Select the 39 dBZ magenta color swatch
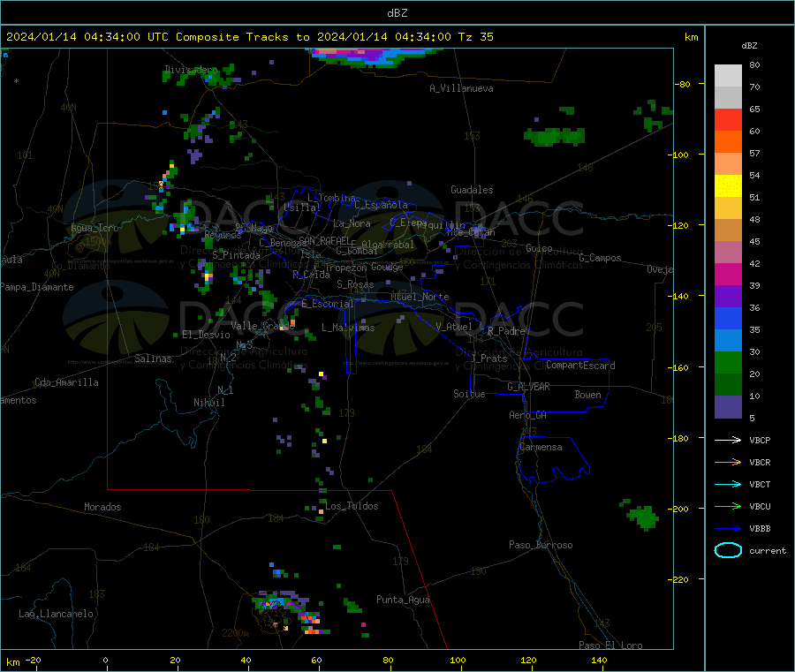The width and height of the screenshot is (795, 672). 728,274
